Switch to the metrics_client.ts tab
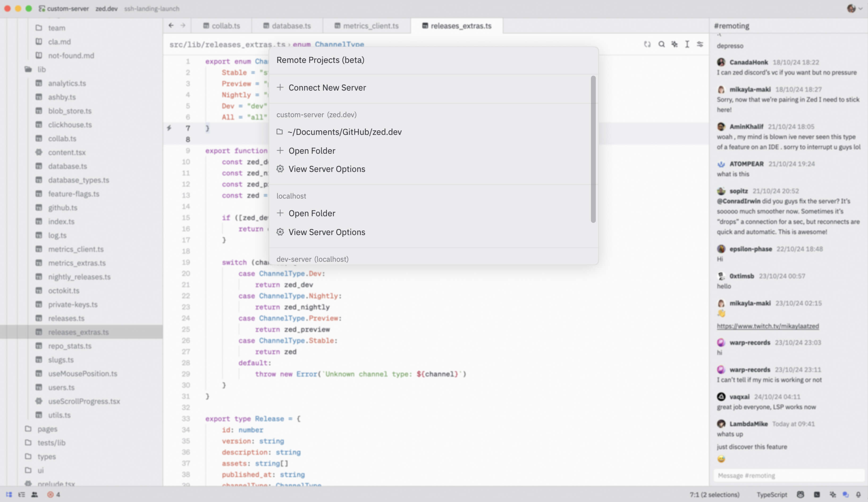The image size is (868, 502). click(366, 26)
